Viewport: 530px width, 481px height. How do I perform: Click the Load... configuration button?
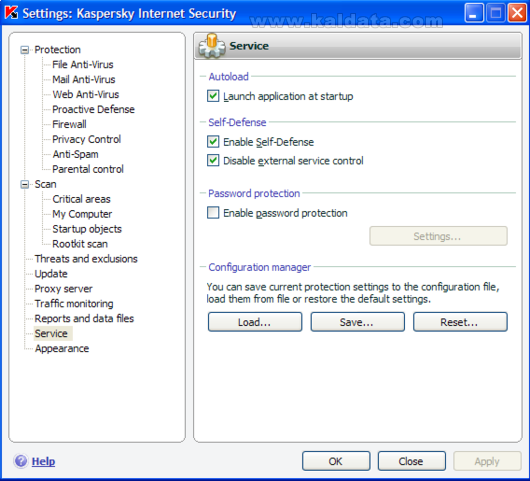pos(255,322)
